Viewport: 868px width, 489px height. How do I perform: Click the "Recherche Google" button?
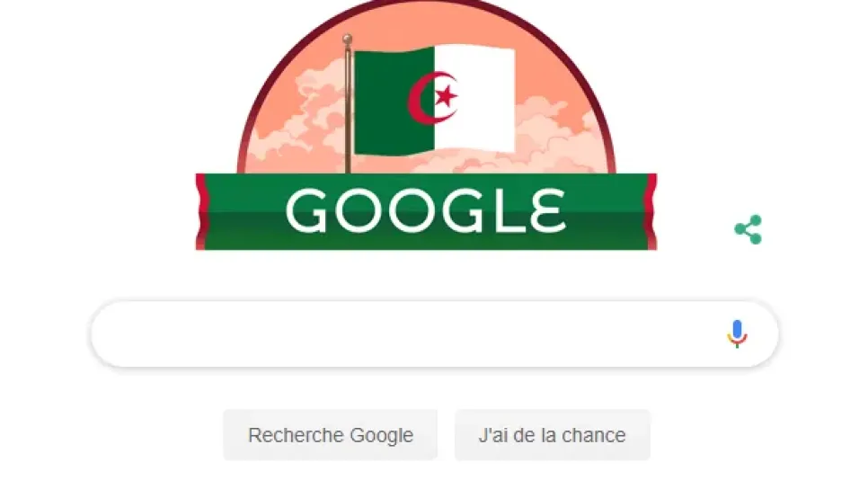click(331, 435)
